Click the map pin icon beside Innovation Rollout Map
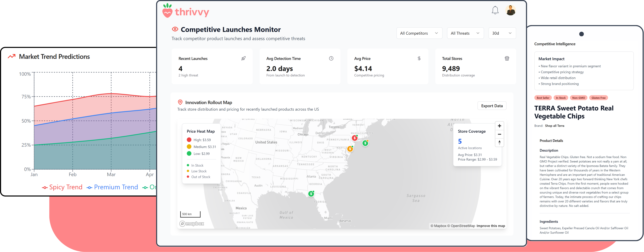644x252 pixels. click(x=180, y=102)
